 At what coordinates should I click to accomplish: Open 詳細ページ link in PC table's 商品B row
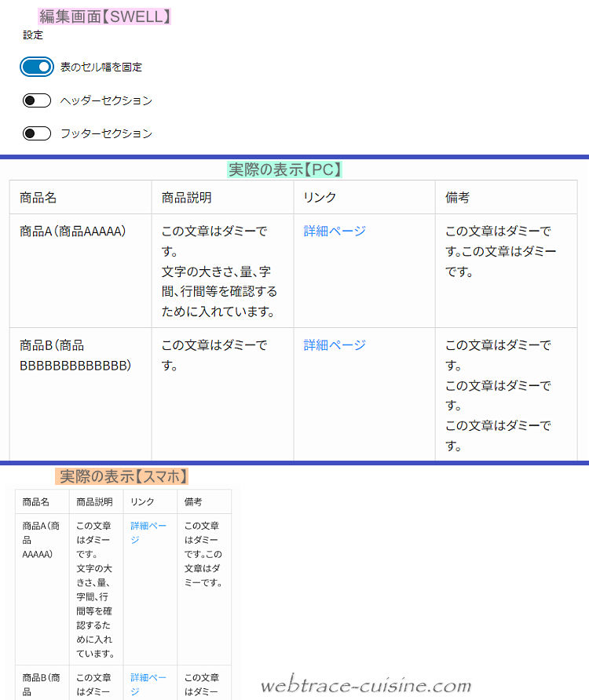tap(335, 345)
